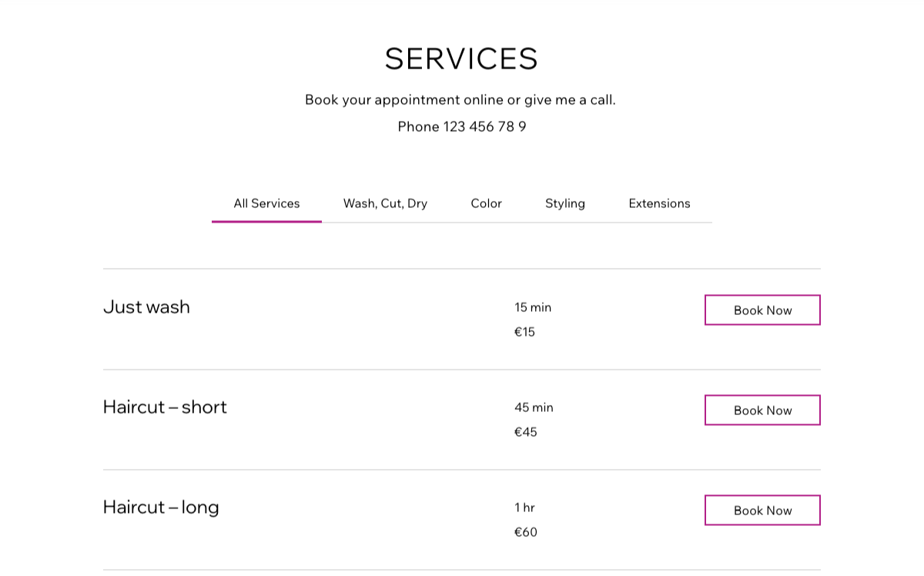Select the All Services tab
Viewport: 924px width, 576px height.
pos(266,203)
